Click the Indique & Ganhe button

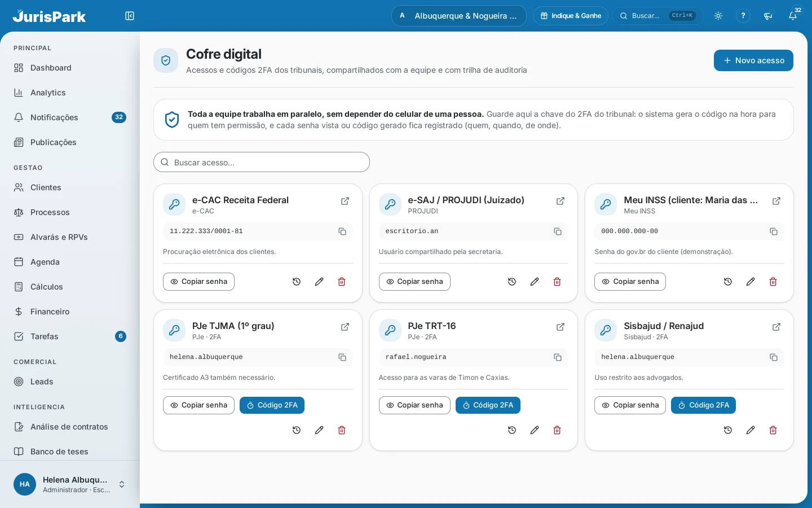click(571, 16)
